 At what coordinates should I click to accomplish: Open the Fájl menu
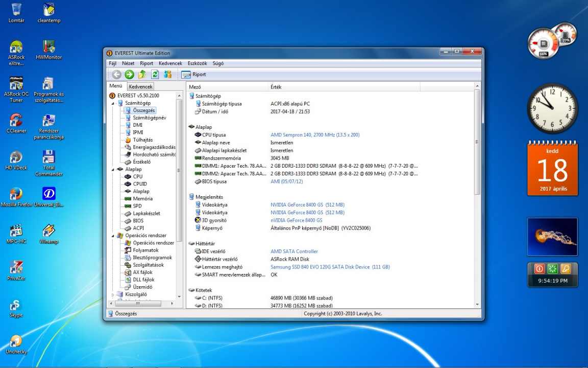click(112, 63)
